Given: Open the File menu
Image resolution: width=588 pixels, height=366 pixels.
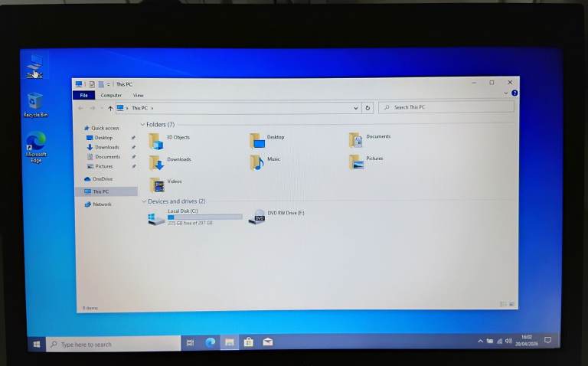Looking at the screenshot, I should 83,96.
